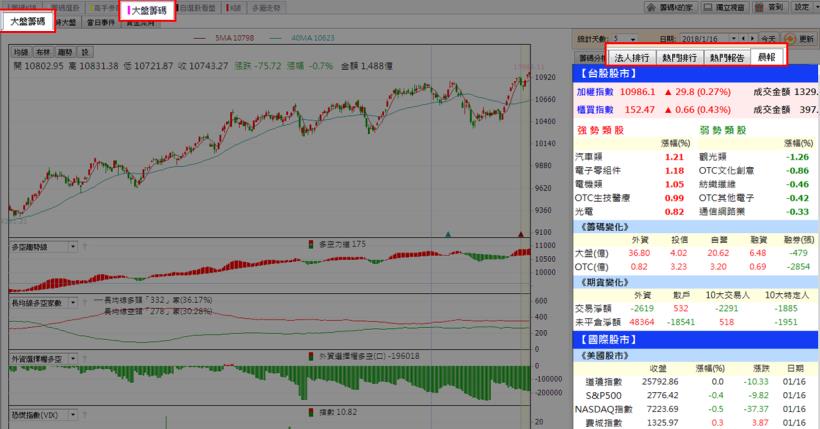The width and height of the screenshot is (820, 429).
Task: Open 獨立視窗 detached window button
Action: click(724, 7)
